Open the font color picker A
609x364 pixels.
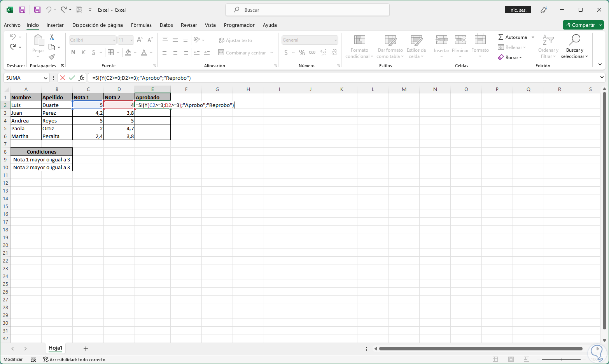(144, 52)
